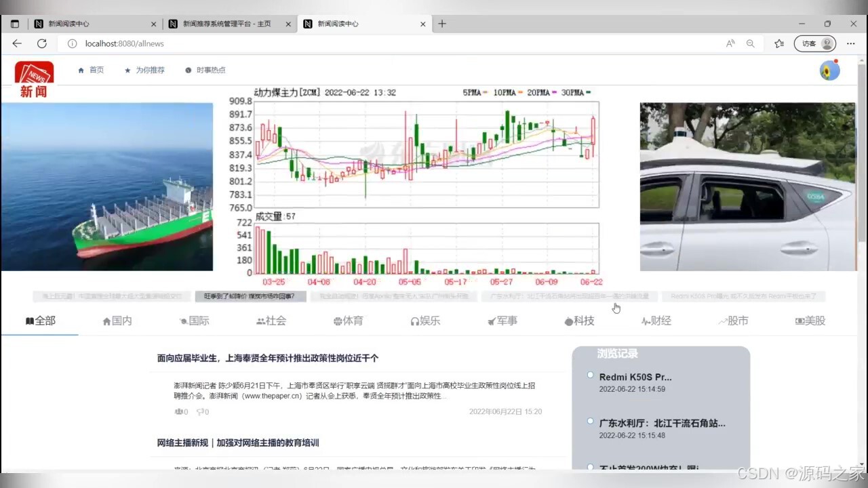Switch to the 国际 international news tab
Image resolution: width=868 pixels, height=488 pixels.
point(194,320)
